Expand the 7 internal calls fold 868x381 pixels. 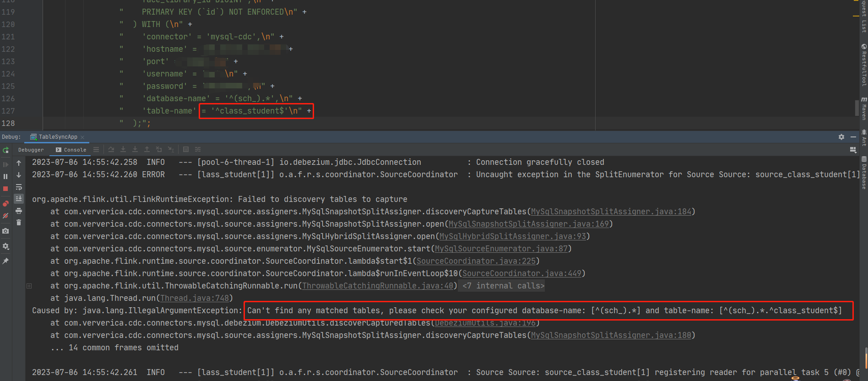tap(503, 286)
